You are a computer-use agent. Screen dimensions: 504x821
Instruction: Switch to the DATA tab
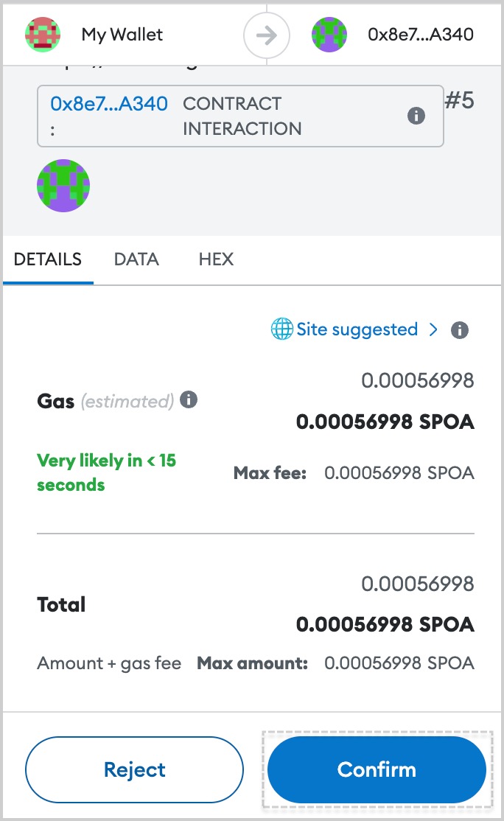[136, 259]
